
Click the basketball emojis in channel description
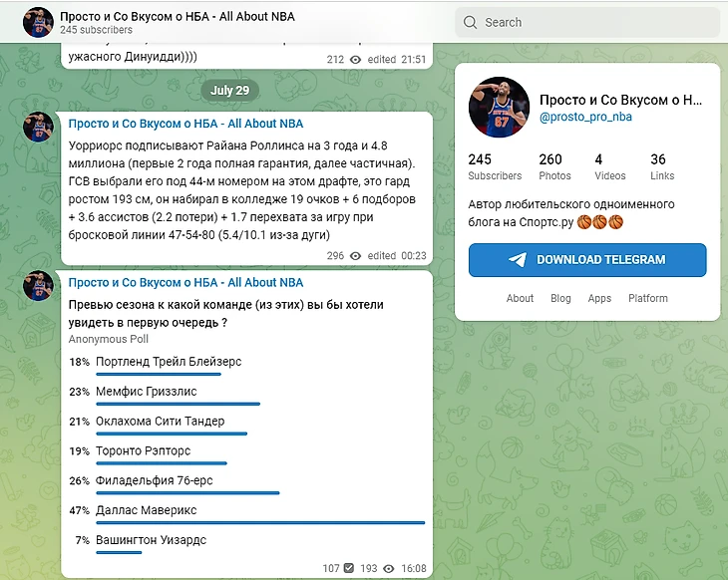(600, 222)
